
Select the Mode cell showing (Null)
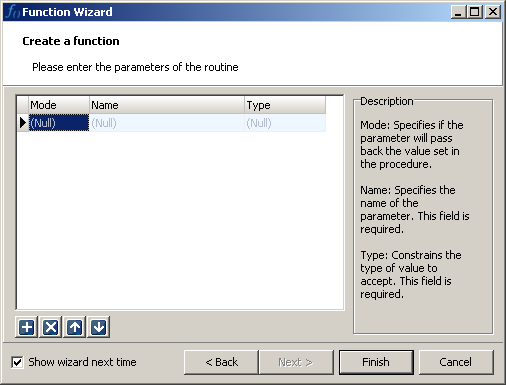tap(59, 123)
